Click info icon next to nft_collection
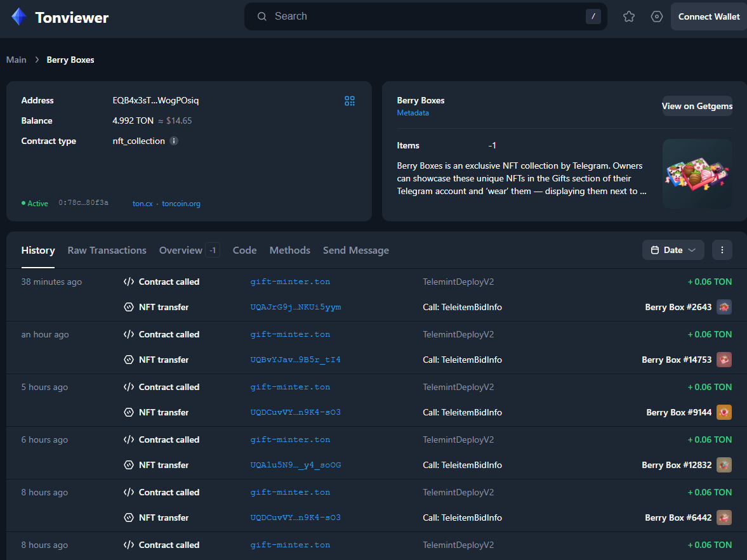 tap(174, 141)
